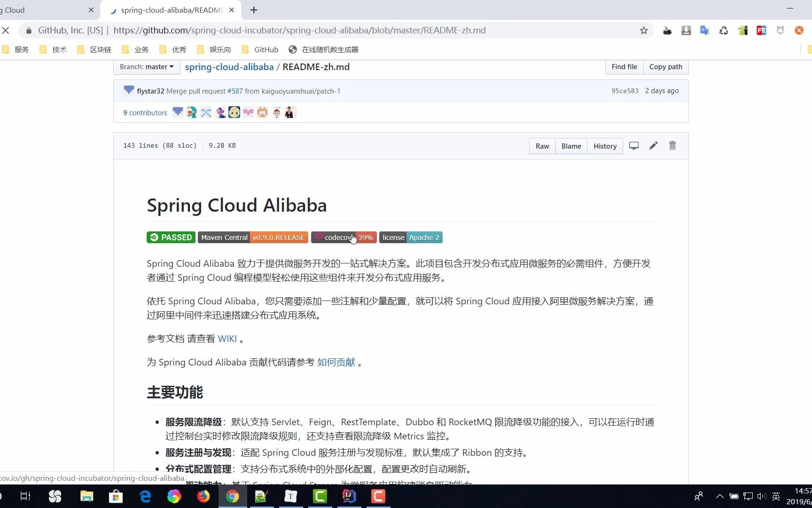Viewport: 812px width, 508px height.
Task: Close the spring-cloud-alibaba README tab
Action: pyautogui.click(x=231, y=10)
